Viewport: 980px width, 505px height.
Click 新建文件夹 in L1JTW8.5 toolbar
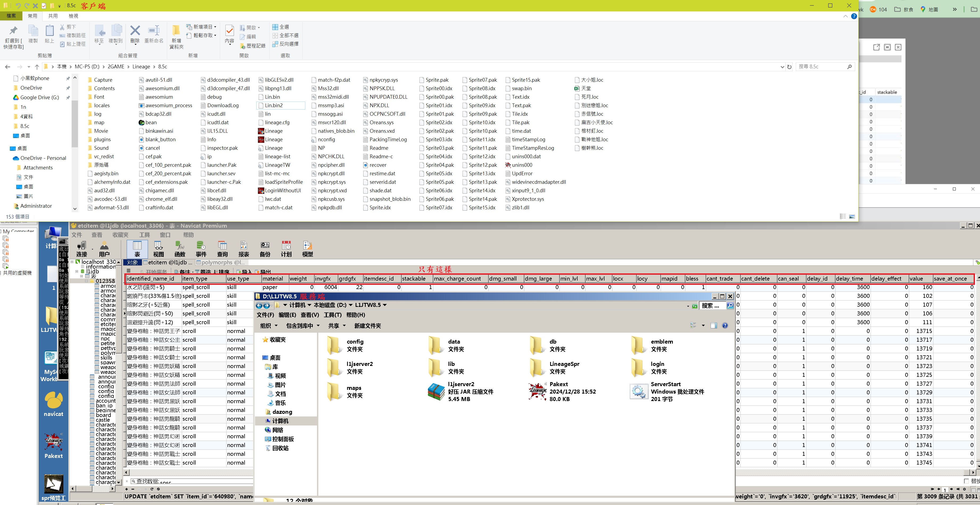click(368, 326)
